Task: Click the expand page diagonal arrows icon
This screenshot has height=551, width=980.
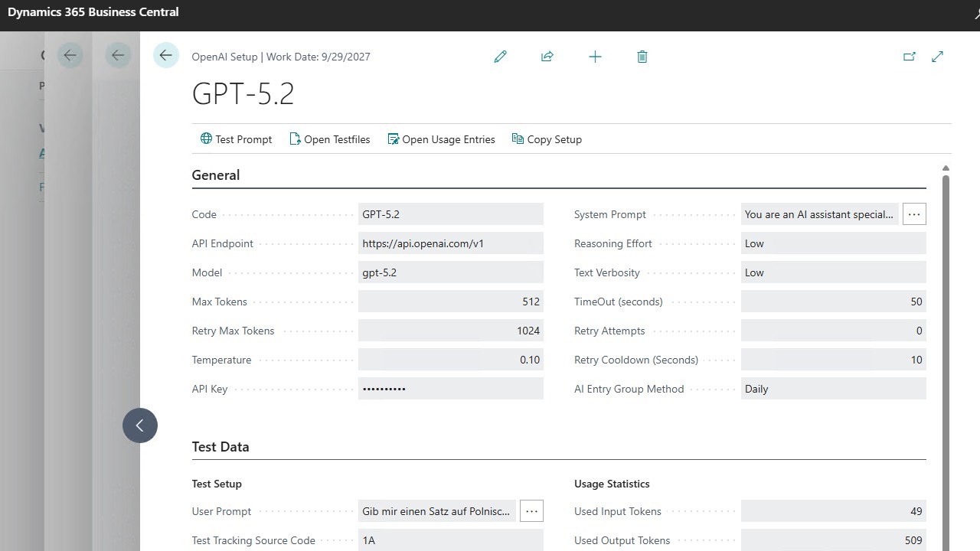Action: (x=937, y=57)
